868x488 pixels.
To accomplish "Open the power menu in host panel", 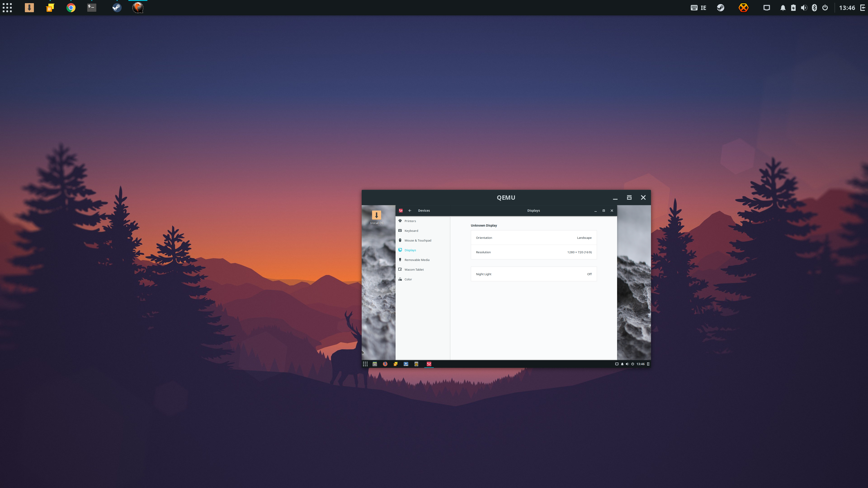I will (x=825, y=8).
